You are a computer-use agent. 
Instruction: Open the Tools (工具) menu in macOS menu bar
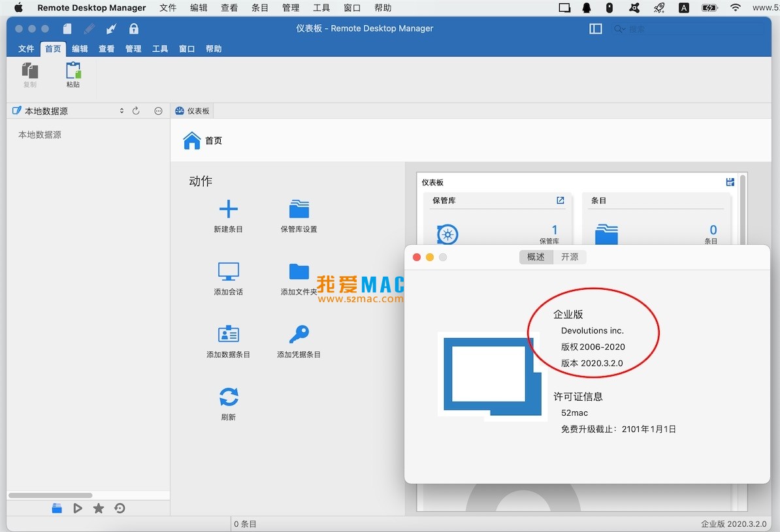point(321,8)
